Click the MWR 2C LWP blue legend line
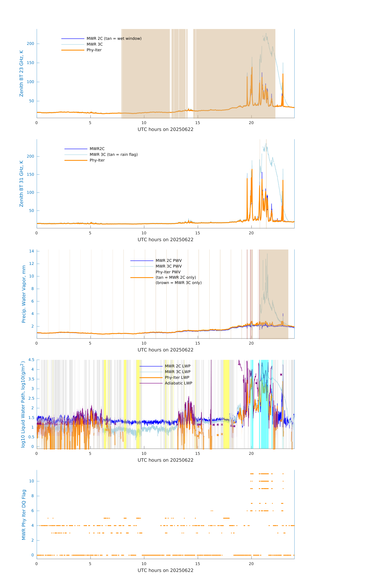This screenshot has height=588, width=375. coord(151,366)
